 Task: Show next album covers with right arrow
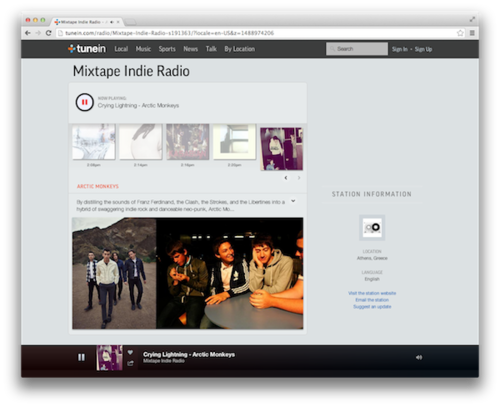(299, 178)
